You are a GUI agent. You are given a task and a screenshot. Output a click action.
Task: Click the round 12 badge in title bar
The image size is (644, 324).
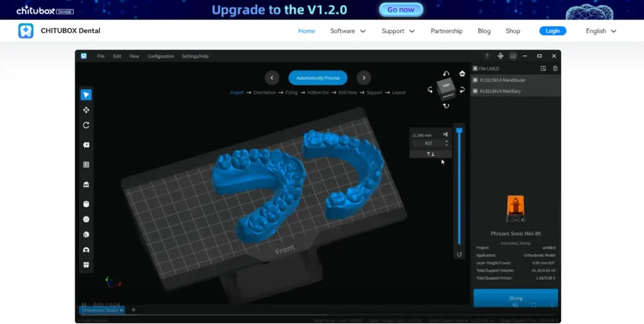click(x=513, y=56)
